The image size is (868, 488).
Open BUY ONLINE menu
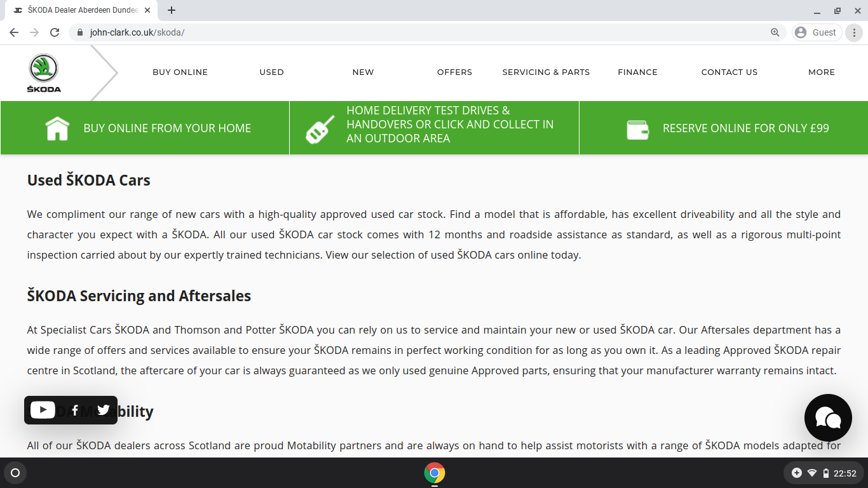pos(180,72)
